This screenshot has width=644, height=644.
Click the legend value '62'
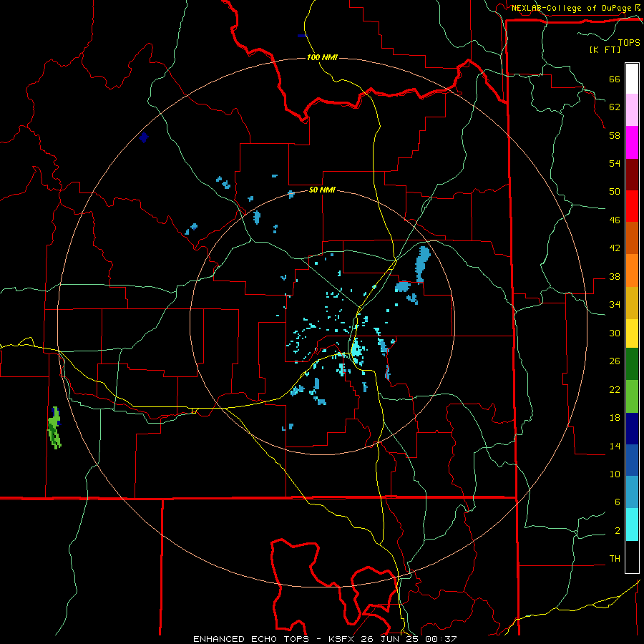[x=615, y=107]
